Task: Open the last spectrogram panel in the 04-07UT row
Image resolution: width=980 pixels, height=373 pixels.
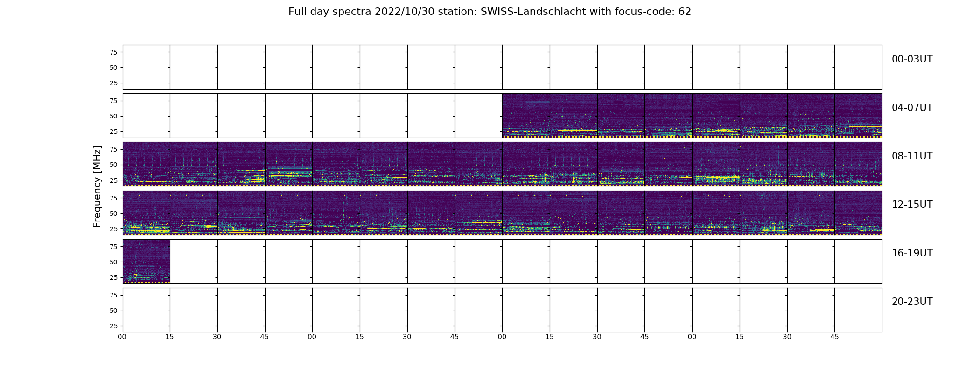Action: (x=858, y=116)
